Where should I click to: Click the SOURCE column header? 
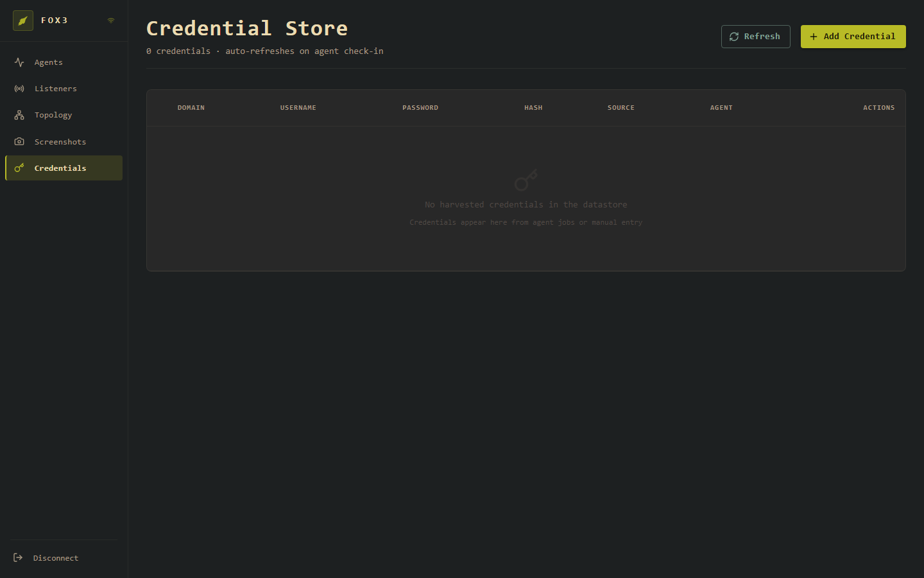621,108
